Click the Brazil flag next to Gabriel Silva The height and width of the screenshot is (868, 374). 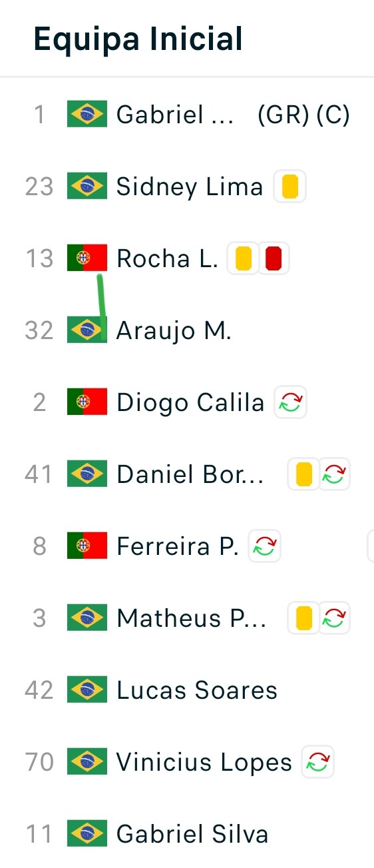coord(87,834)
